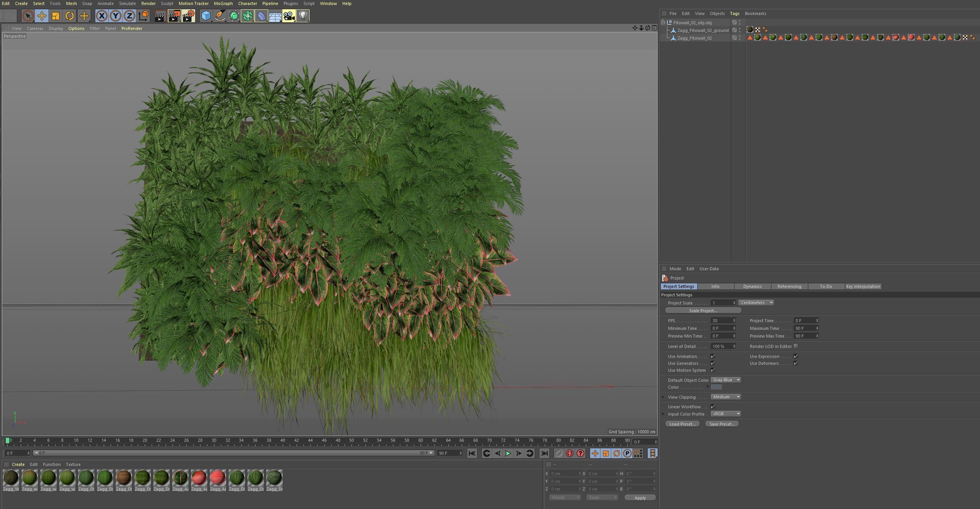
Task: Switch to the Dynamics tab
Action: click(752, 286)
